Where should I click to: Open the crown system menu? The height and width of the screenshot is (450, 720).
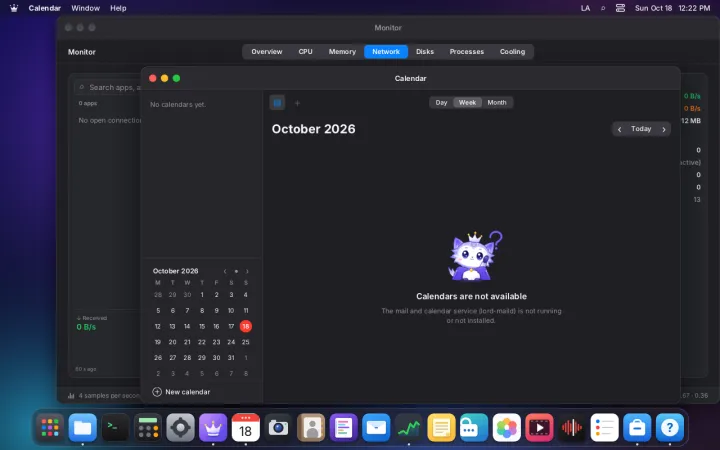(x=14, y=8)
